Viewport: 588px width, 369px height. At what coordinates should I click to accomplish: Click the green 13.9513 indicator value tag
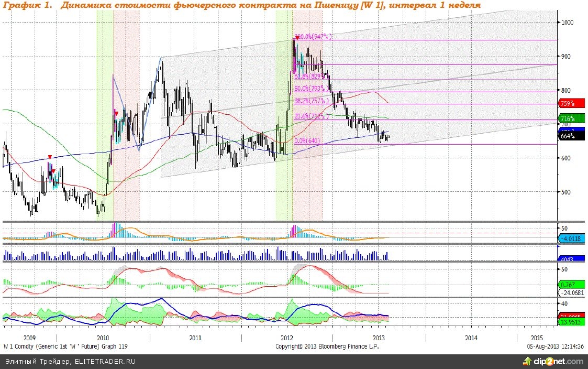(571, 321)
